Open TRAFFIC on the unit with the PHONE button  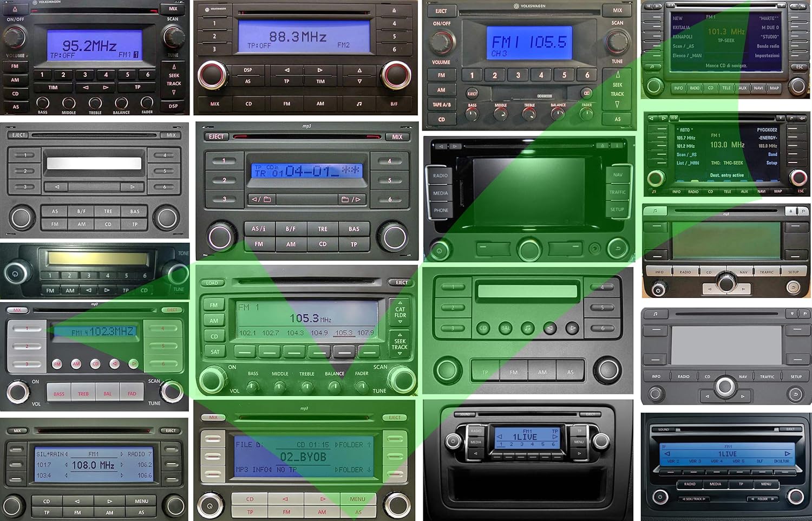click(618, 192)
